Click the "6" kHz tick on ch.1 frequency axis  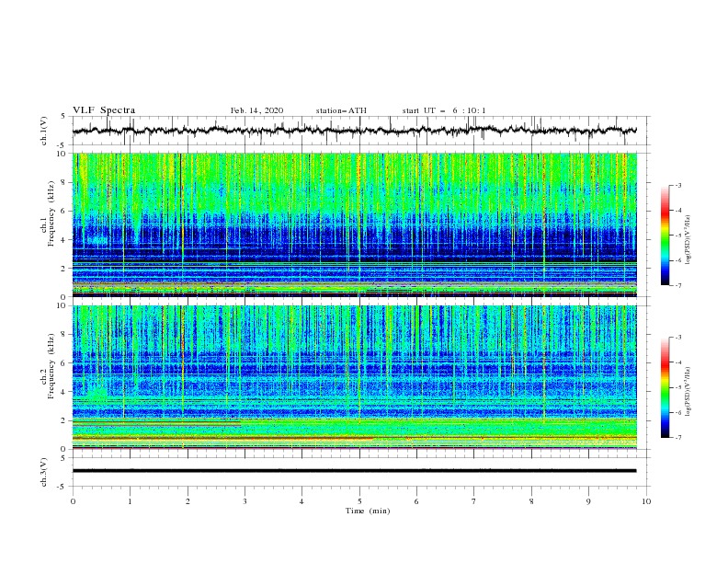[65, 212]
